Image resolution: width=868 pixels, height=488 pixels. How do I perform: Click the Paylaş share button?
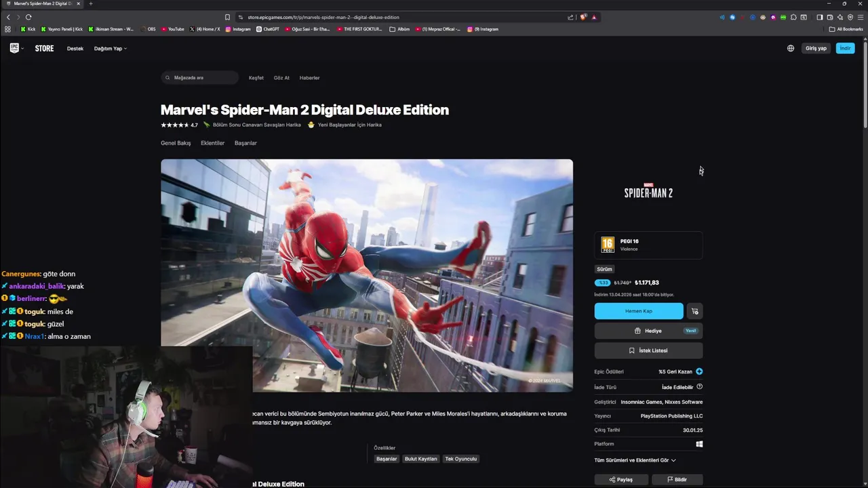620,479
